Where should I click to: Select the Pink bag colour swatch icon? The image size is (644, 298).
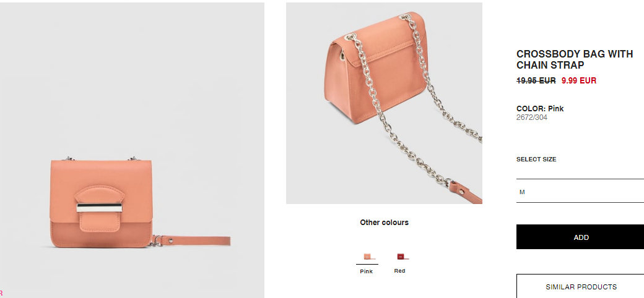pyautogui.click(x=367, y=257)
